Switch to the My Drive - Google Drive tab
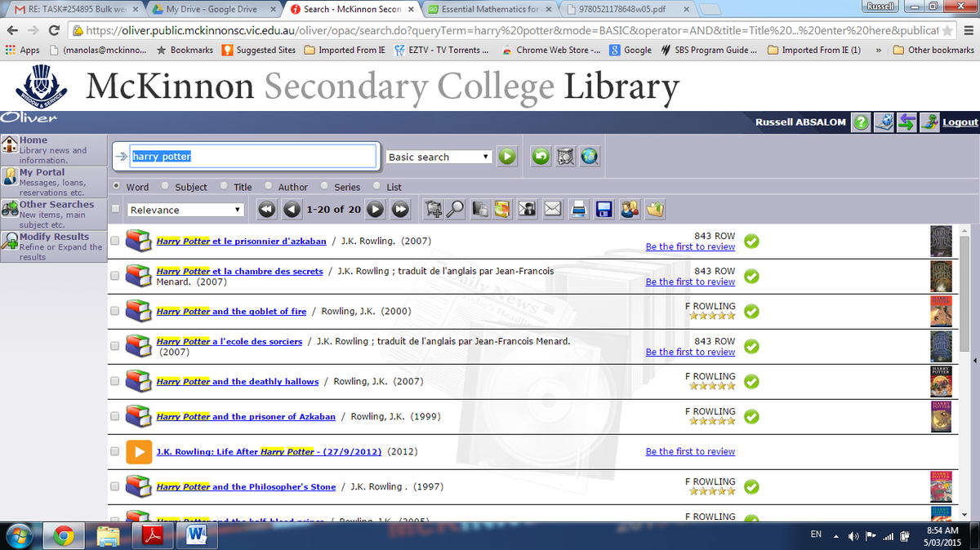 point(211,9)
